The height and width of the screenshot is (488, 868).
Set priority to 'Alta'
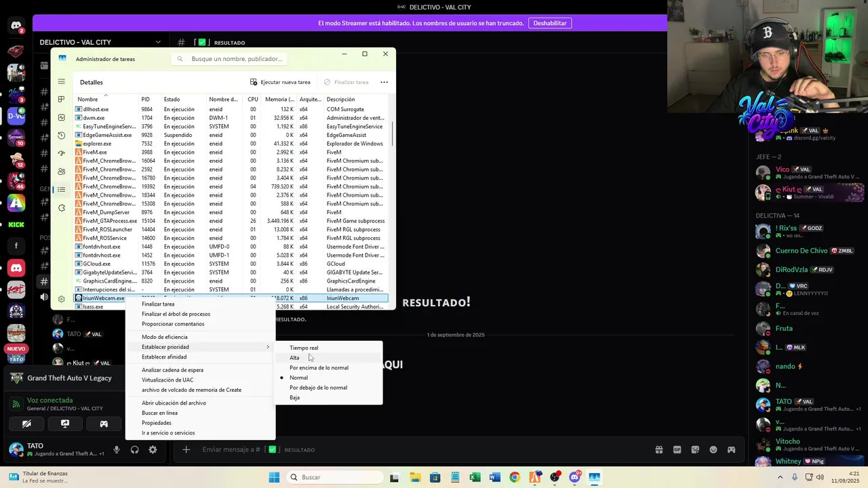coord(328,358)
